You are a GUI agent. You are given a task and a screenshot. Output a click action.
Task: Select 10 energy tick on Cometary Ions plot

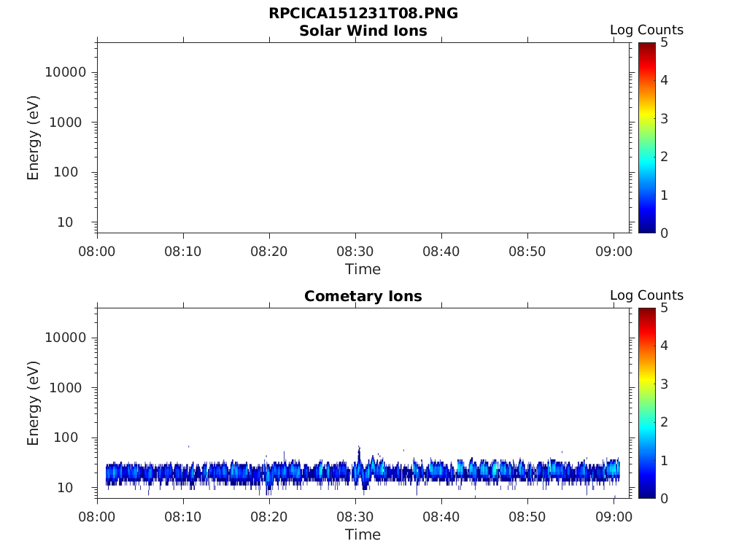65,488
